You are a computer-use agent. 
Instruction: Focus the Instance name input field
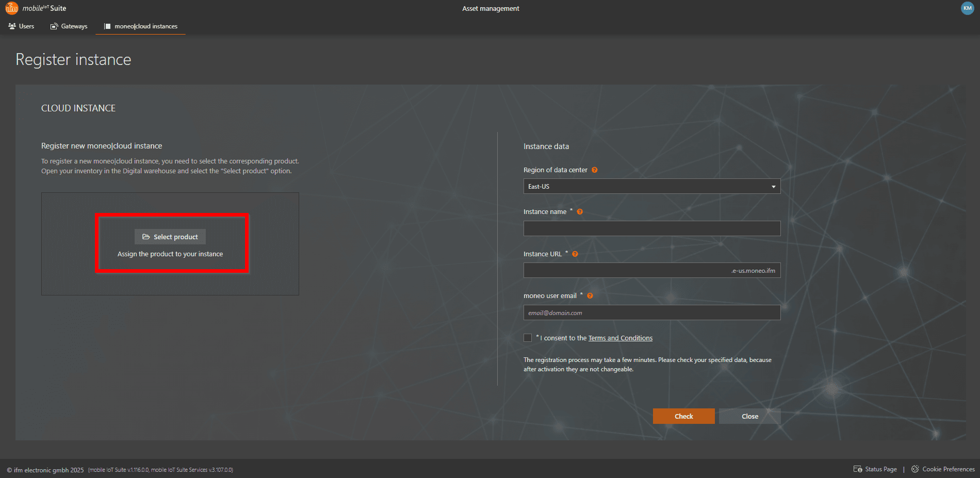coord(652,228)
